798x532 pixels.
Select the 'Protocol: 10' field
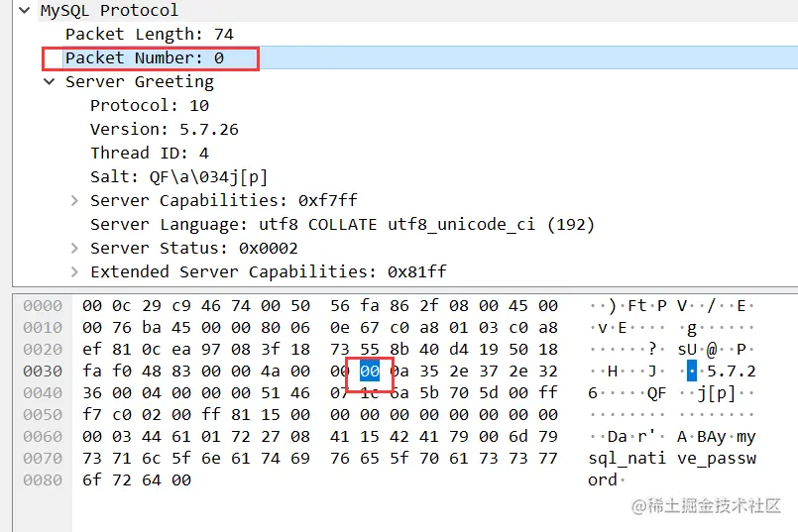[150, 105]
